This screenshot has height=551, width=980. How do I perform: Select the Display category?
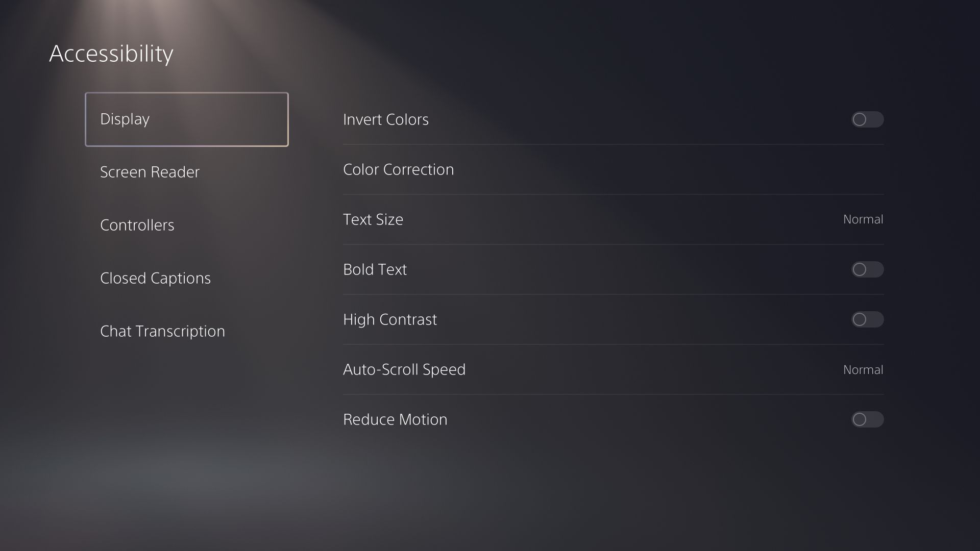click(186, 119)
